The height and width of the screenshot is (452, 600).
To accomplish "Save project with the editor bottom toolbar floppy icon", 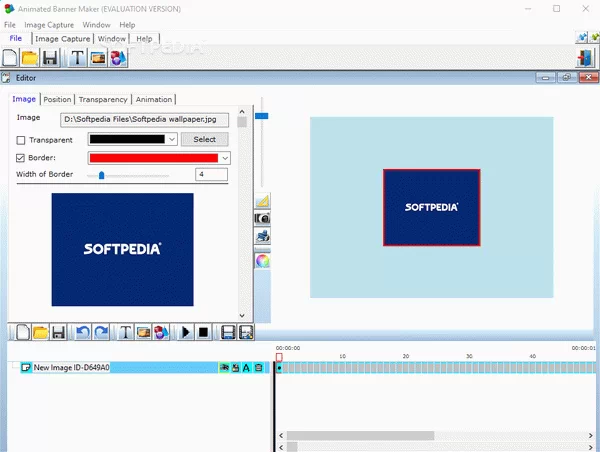I will click(58, 332).
